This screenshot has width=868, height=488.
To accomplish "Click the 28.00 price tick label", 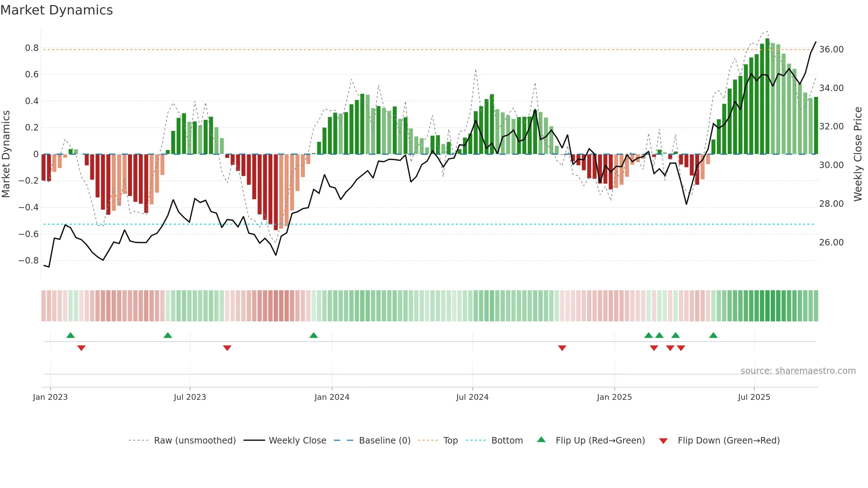I will tap(831, 204).
